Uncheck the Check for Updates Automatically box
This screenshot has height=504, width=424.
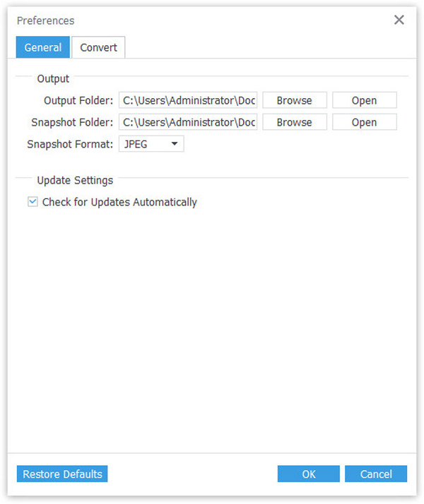click(x=33, y=202)
